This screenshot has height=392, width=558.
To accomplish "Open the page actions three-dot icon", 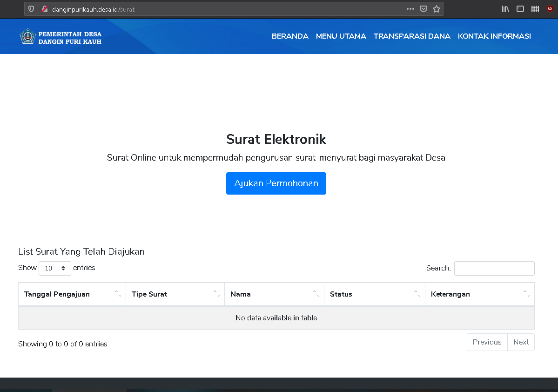I will [410, 8].
